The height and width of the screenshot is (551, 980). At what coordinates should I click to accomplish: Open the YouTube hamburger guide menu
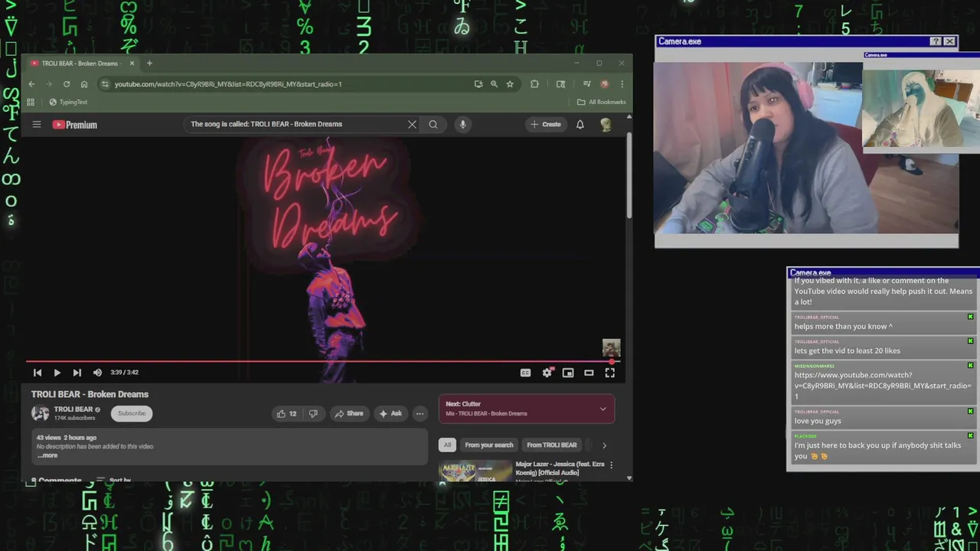pyautogui.click(x=36, y=124)
